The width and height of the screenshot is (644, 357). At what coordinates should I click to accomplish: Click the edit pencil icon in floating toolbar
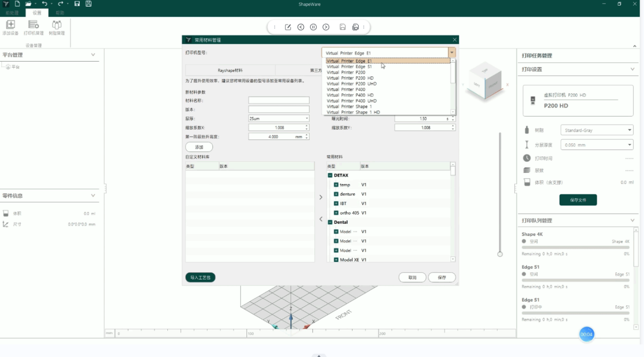[288, 27]
